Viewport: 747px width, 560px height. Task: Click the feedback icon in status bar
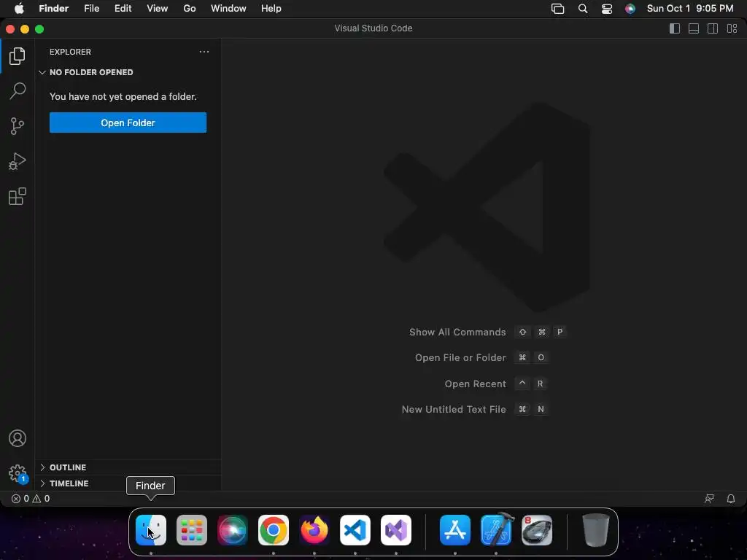709,499
